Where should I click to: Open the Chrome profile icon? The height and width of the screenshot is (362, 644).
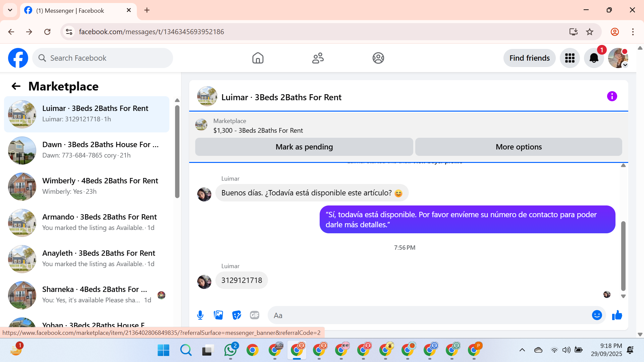coord(614,32)
